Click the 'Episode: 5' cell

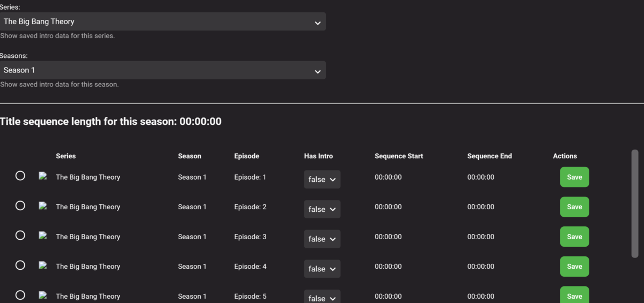point(250,296)
